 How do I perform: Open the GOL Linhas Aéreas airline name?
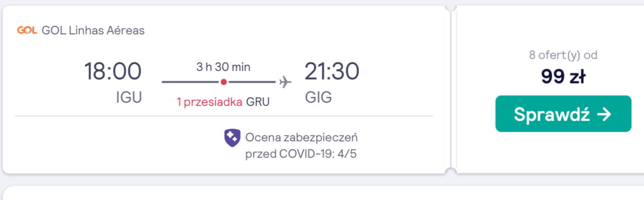tap(93, 31)
